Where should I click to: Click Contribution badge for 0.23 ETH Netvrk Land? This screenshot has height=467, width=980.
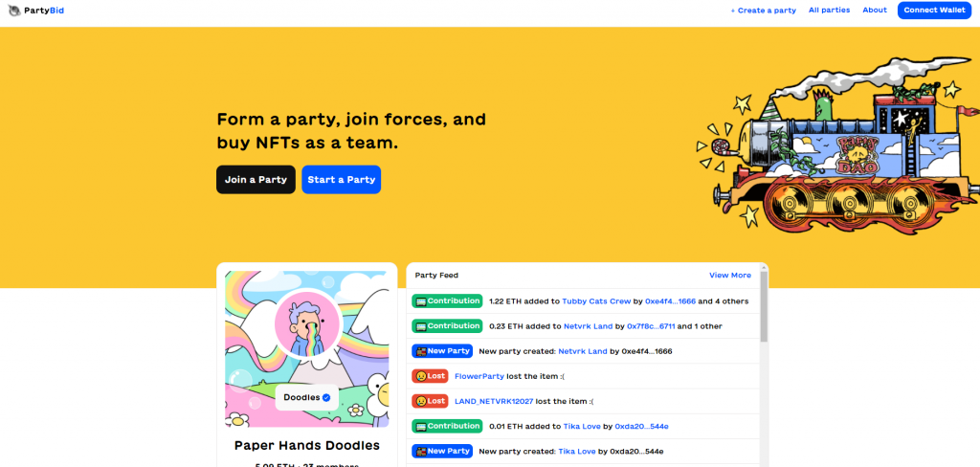pos(447,325)
